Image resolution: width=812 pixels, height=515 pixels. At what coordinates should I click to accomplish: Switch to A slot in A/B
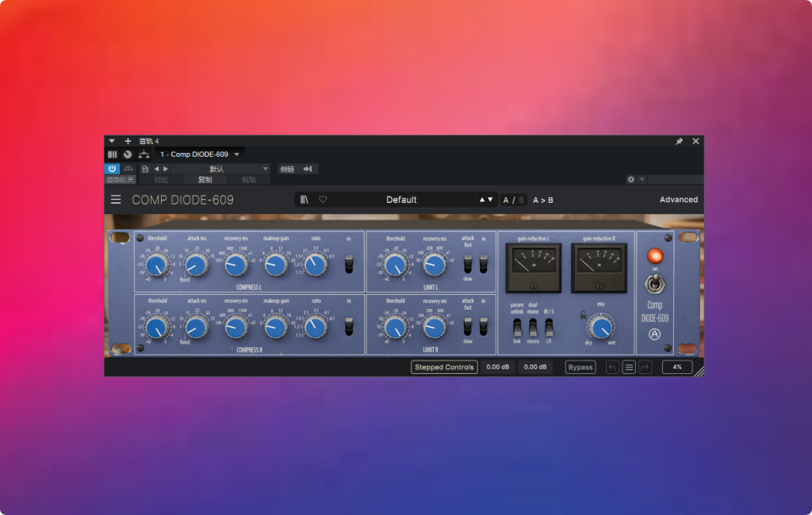point(506,200)
